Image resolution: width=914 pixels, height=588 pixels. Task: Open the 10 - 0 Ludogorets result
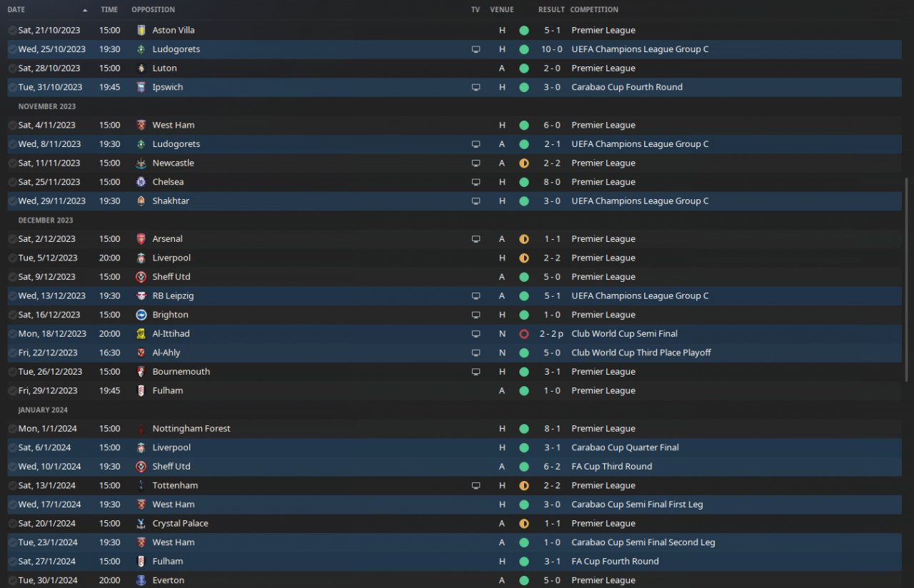(x=551, y=49)
